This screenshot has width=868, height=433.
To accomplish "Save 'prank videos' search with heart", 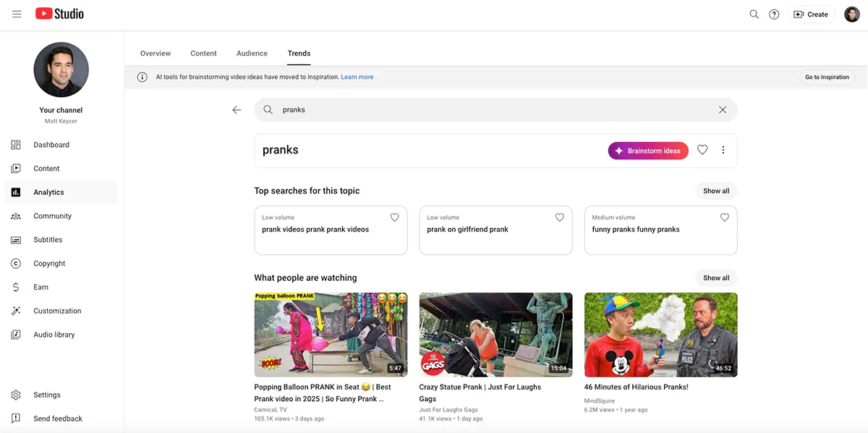I will coord(394,217).
